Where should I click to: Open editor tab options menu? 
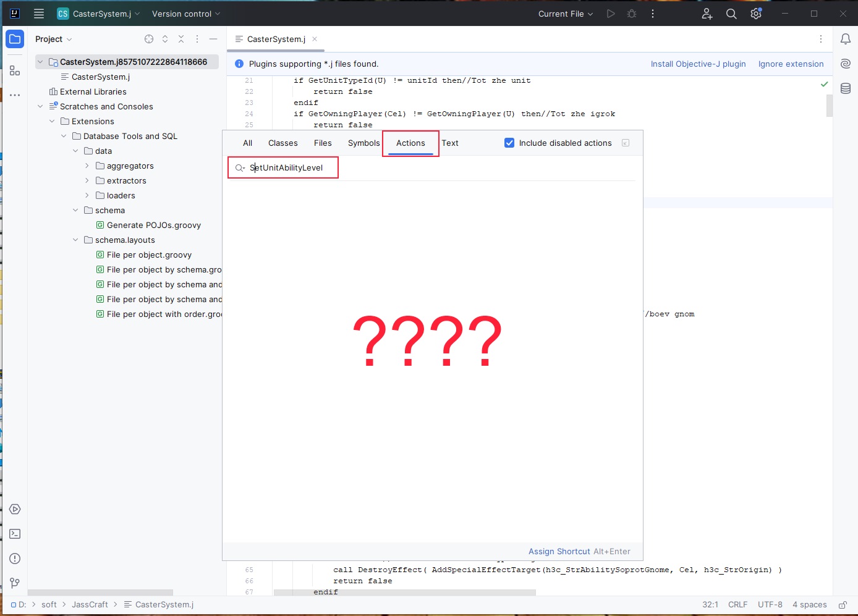pos(821,39)
